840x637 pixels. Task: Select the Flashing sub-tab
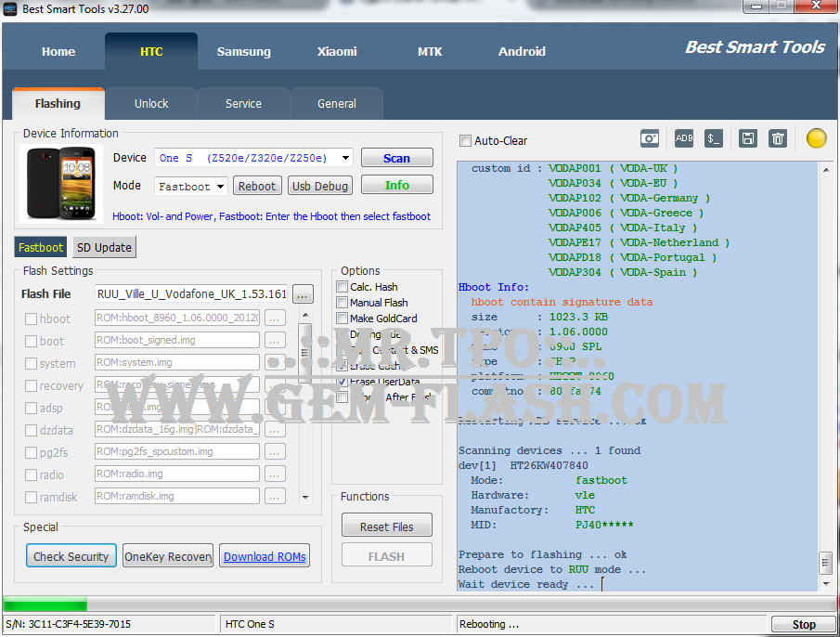pos(58,103)
